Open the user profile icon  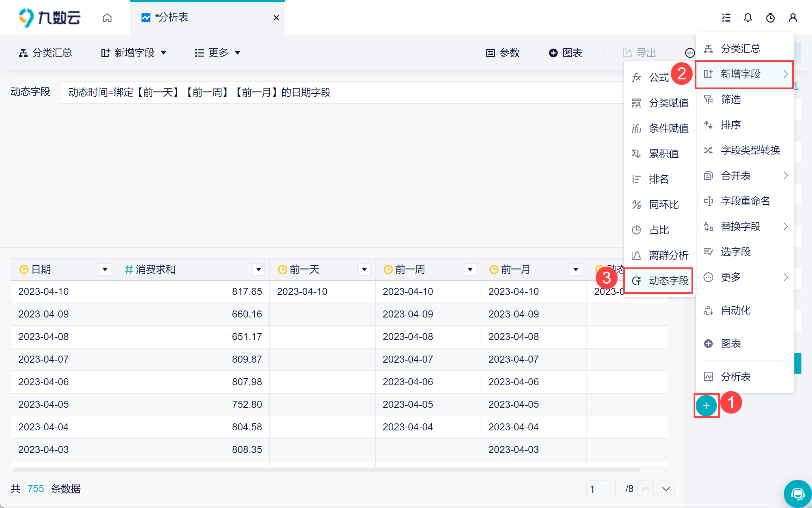(x=793, y=18)
